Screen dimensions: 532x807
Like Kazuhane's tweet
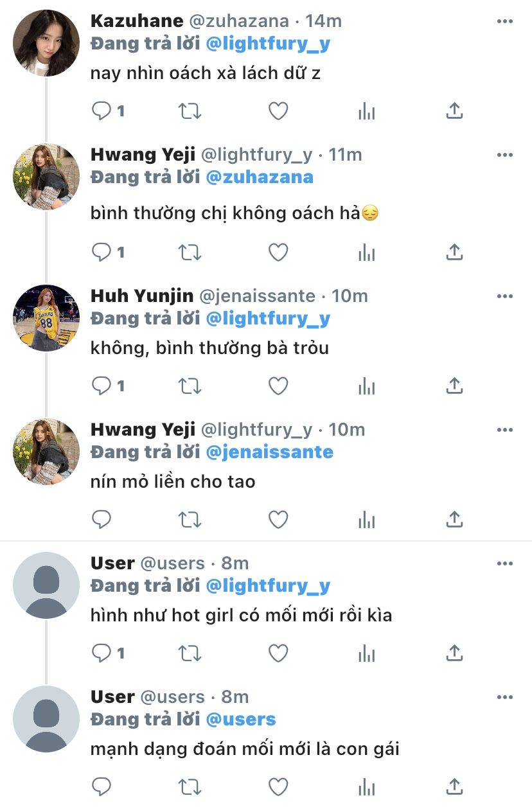pyautogui.click(x=278, y=111)
